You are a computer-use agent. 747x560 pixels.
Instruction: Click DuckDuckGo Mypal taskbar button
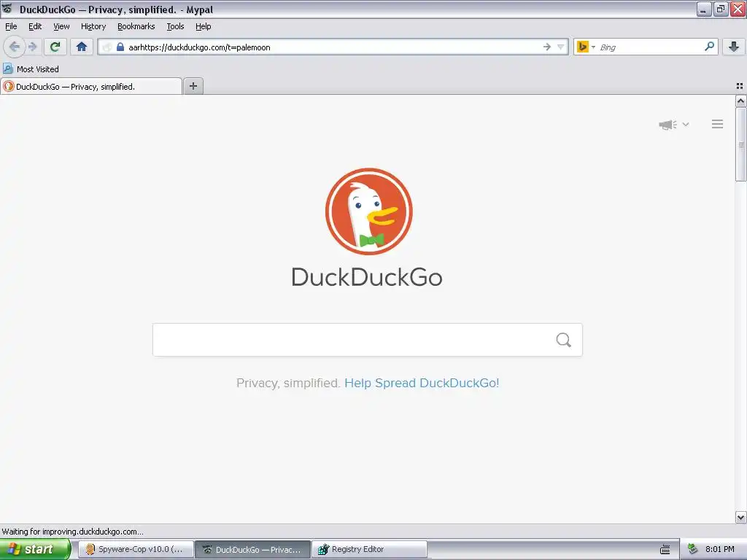253,550
